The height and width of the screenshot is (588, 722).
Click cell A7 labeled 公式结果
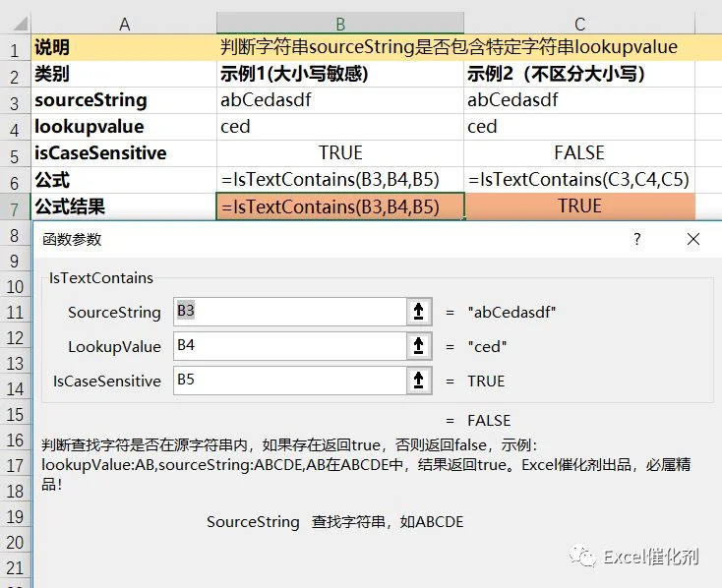click(124, 206)
